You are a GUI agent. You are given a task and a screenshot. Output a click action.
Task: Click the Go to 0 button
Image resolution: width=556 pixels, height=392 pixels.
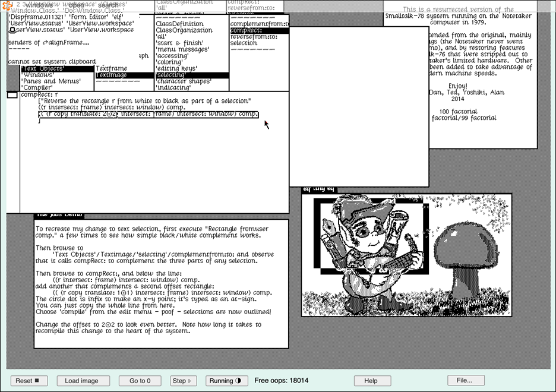140,381
